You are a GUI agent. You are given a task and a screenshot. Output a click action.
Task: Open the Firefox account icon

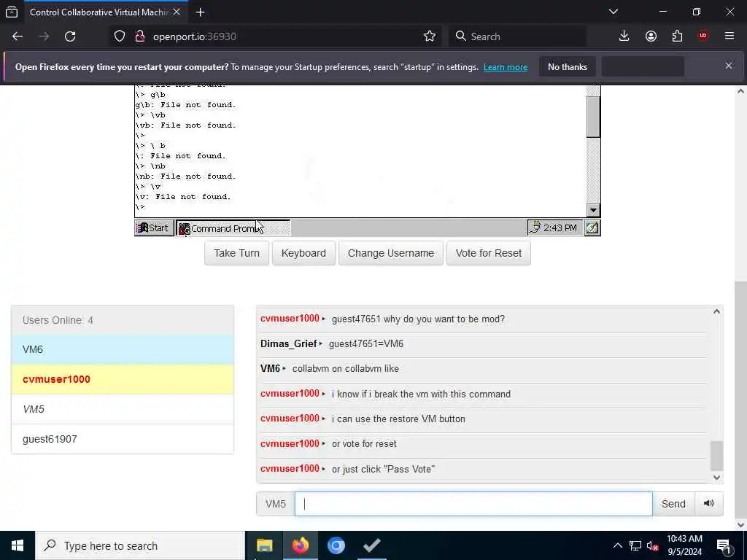651,36
